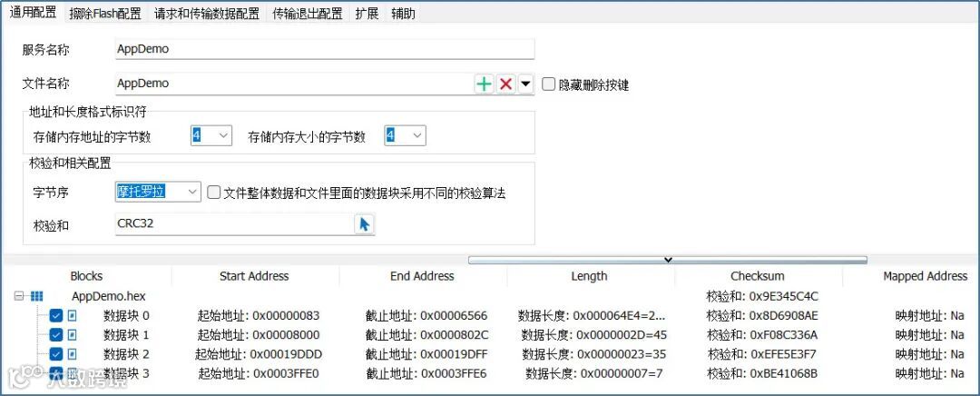Switch to the 通用配置 tab
Image resolution: width=980 pixels, height=396 pixels.
coord(34,13)
